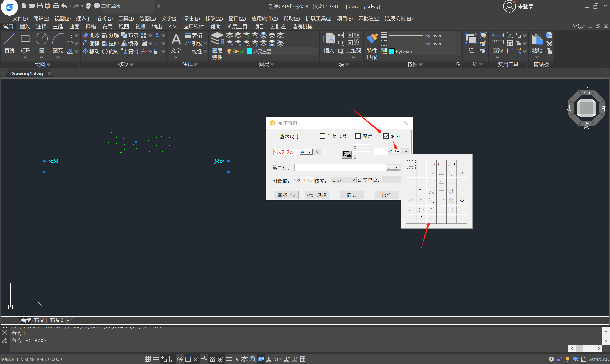Select the 圆 circle tool
The height and width of the screenshot is (364, 610).
coord(42,39)
